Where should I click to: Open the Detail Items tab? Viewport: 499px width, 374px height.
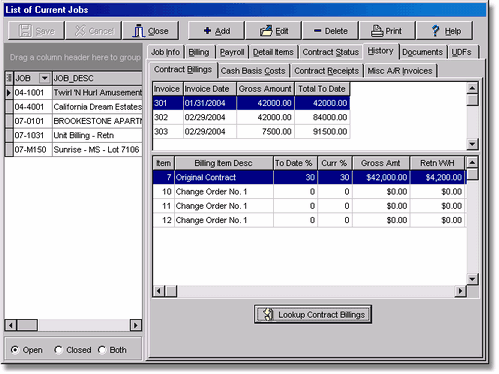coord(273,52)
